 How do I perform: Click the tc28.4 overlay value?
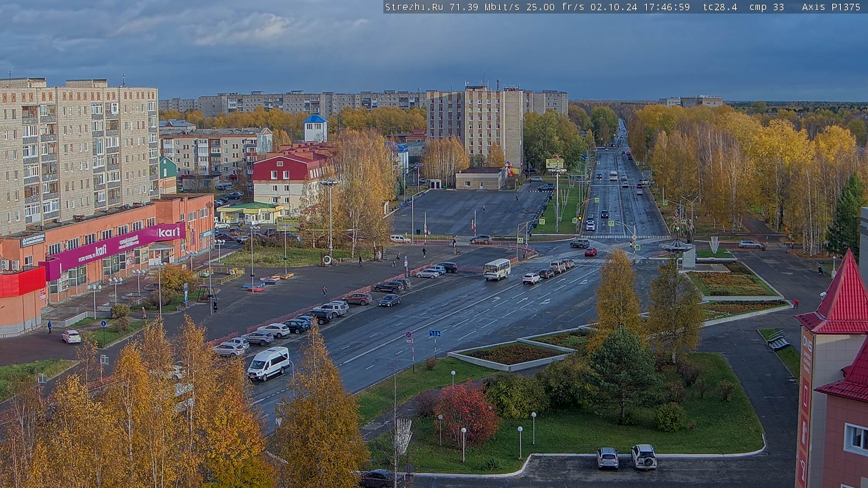click(720, 7)
